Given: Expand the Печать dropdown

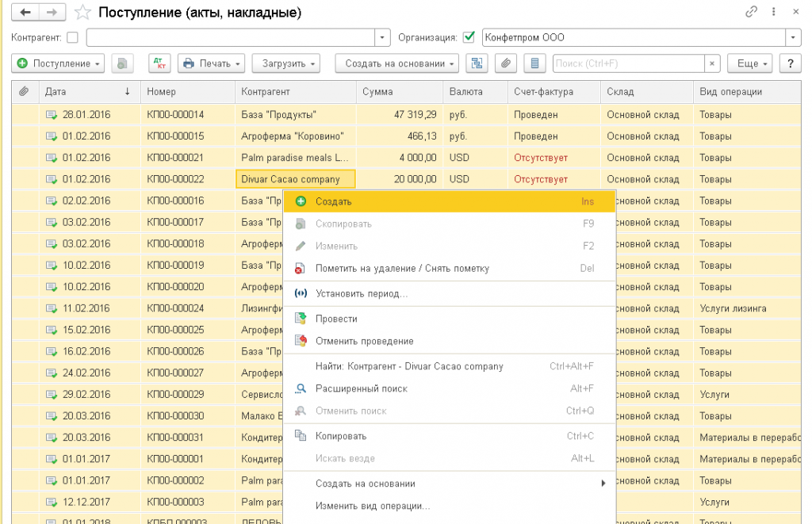Looking at the screenshot, I should (211, 63).
